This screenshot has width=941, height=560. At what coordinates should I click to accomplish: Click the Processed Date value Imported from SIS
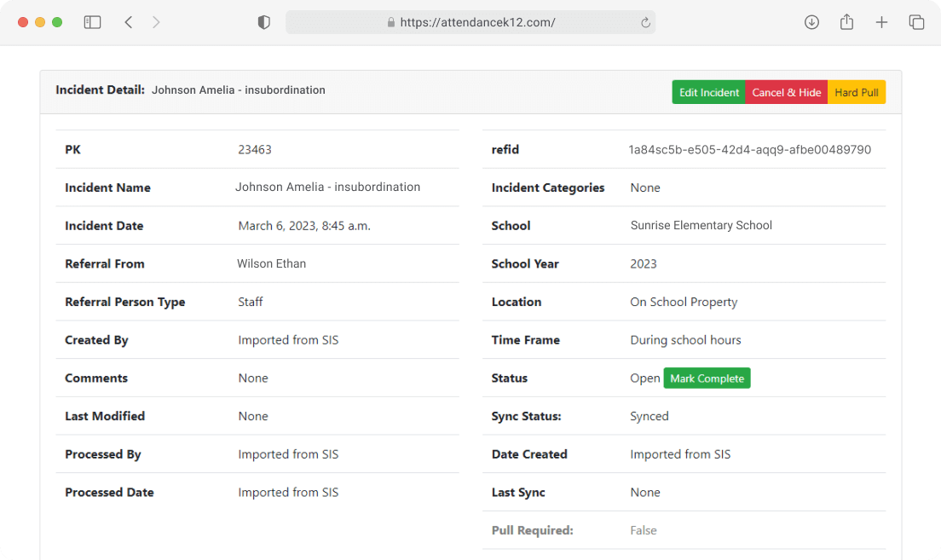[x=288, y=492]
